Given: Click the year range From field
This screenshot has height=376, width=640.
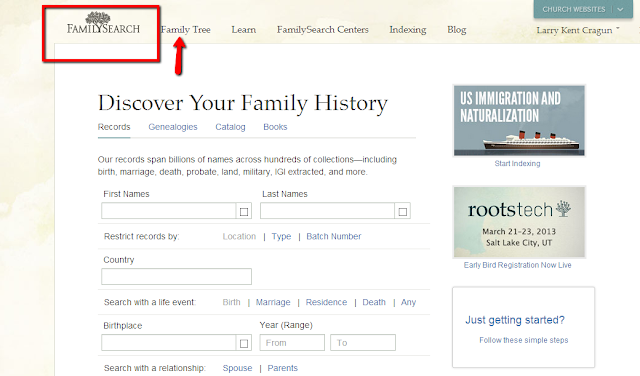Looking at the screenshot, I should [292, 343].
